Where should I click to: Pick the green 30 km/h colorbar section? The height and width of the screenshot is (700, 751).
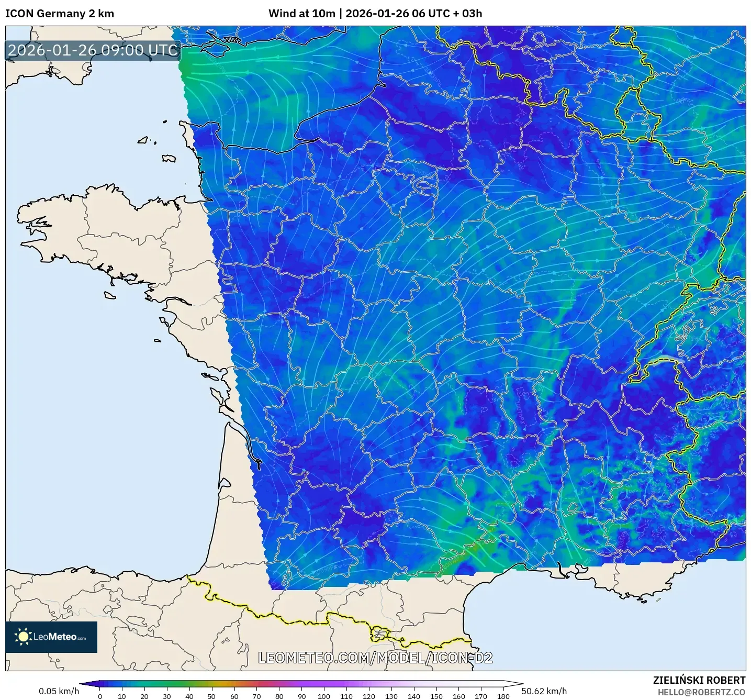[167, 683]
